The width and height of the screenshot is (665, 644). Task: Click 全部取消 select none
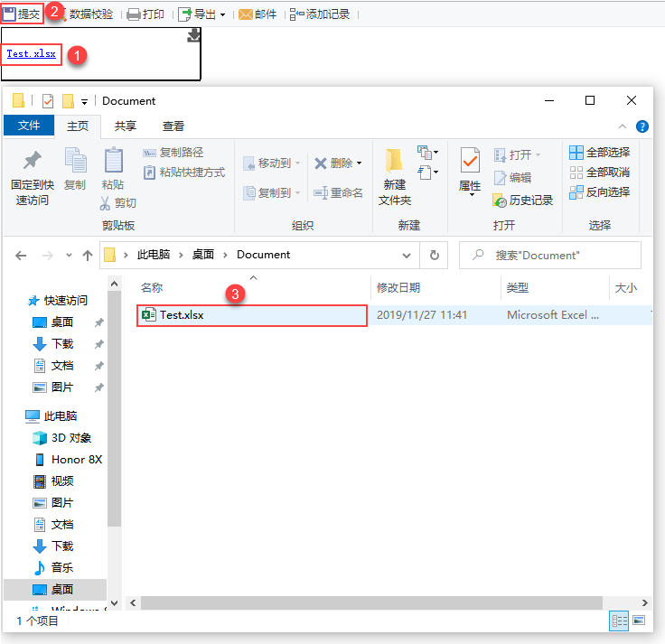tap(599, 173)
